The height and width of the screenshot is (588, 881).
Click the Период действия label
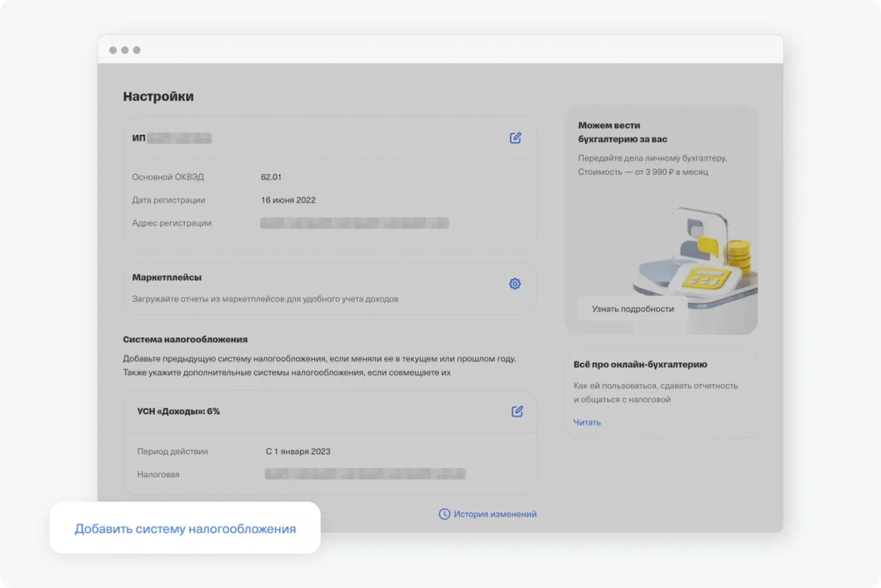[172, 452]
